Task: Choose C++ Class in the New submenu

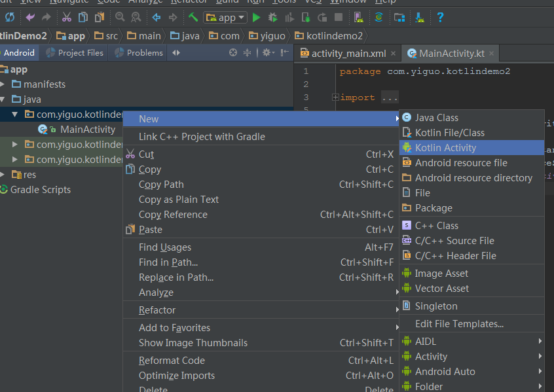Action: click(x=471, y=226)
